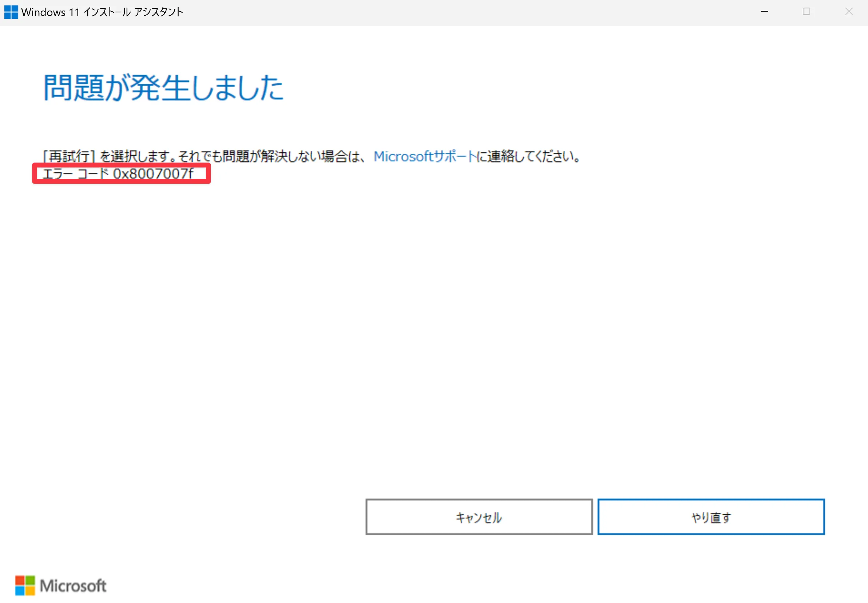Click the Windows logo icon in title bar
The width and height of the screenshot is (868, 603).
coord(11,12)
